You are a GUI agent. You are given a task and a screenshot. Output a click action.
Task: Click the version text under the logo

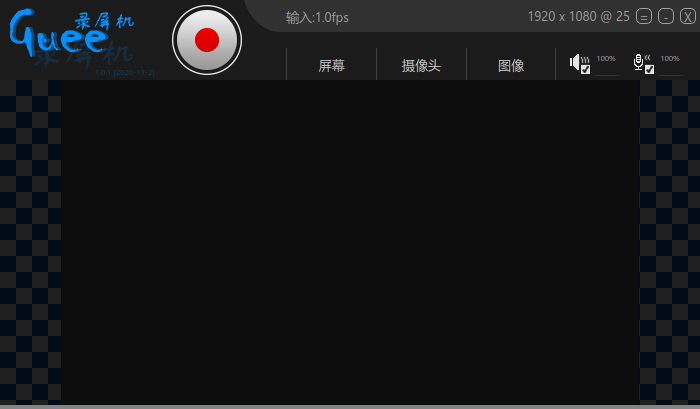125,72
